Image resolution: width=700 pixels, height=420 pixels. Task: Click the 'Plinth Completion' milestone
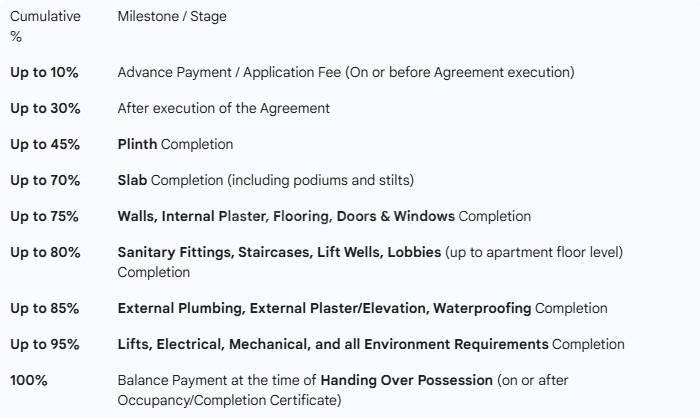click(x=175, y=144)
